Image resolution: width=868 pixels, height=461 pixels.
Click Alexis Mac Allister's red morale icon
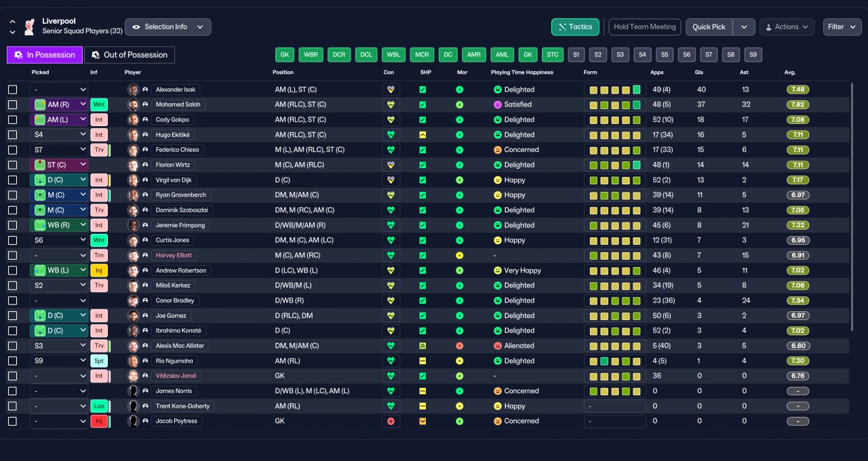coord(459,346)
